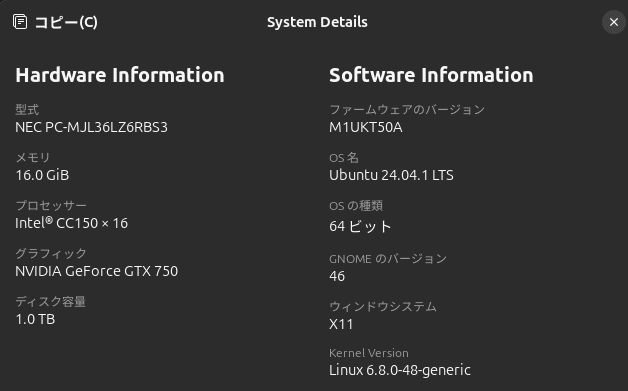This screenshot has height=391, width=628.
Task: Select the Hardware Information heading
Action: coord(120,75)
